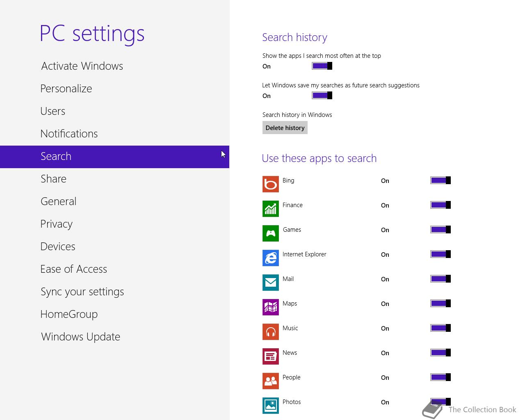
Task: Toggle showing most-searched apps at top
Action: pos(322,66)
